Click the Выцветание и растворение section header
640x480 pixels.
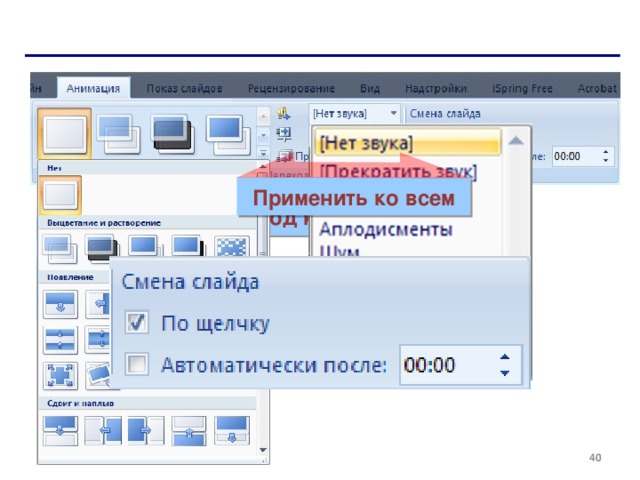point(104,223)
